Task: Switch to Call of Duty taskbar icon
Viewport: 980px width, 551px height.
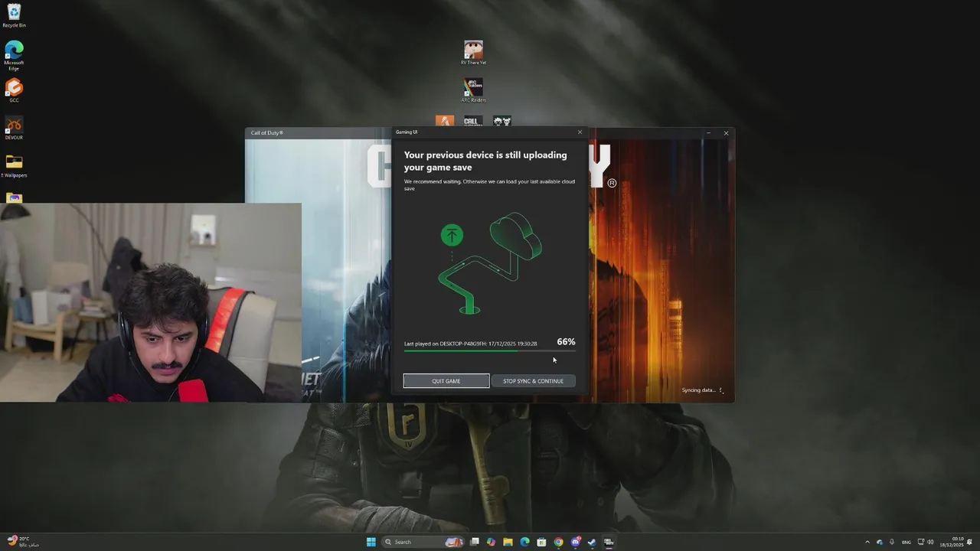Action: pos(609,542)
